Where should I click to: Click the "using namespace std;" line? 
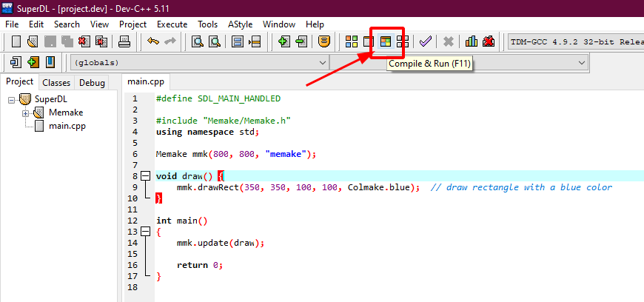[208, 132]
